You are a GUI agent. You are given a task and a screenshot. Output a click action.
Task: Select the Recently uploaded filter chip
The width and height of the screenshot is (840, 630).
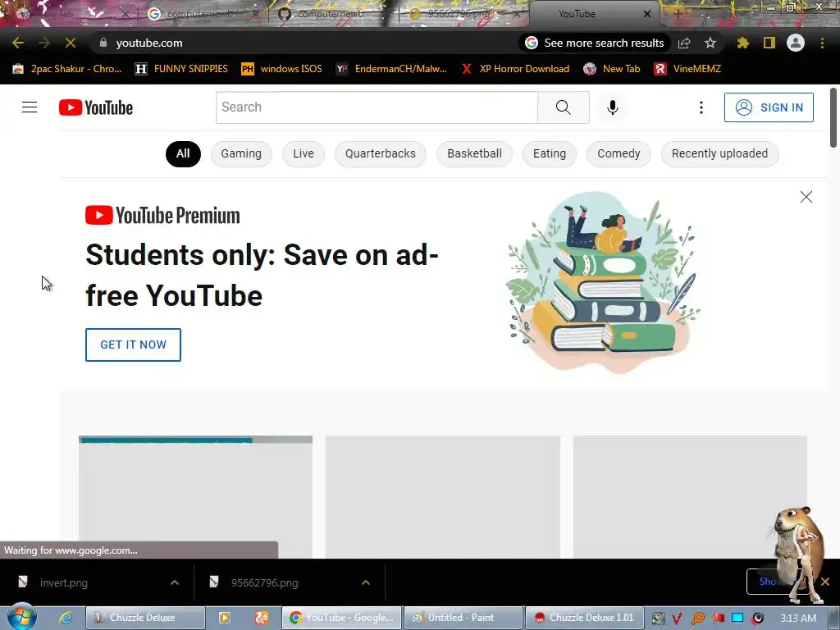(x=719, y=153)
